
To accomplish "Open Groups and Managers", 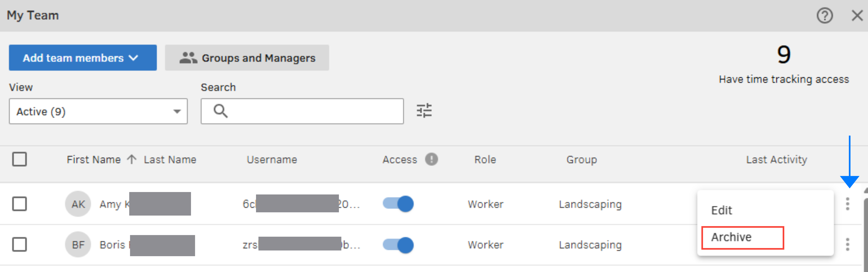I will click(247, 58).
